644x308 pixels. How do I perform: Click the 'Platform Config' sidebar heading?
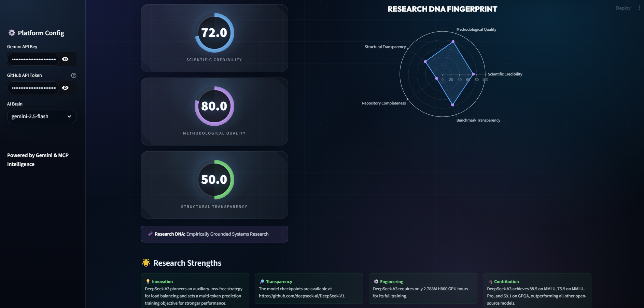click(41, 33)
